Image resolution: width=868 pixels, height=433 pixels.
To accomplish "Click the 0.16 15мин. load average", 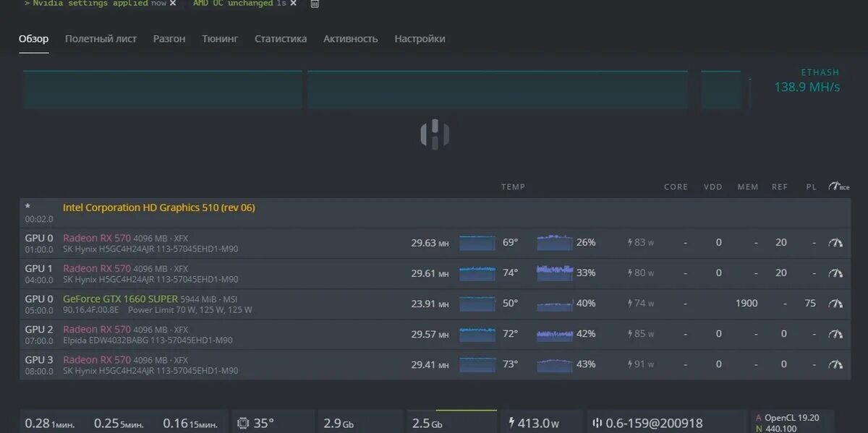I will 190,424.
